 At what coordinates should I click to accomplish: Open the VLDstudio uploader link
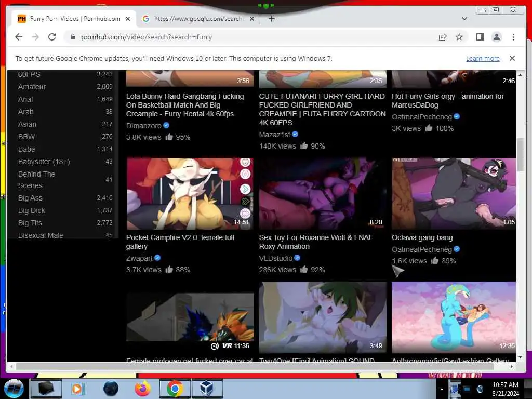275,258
